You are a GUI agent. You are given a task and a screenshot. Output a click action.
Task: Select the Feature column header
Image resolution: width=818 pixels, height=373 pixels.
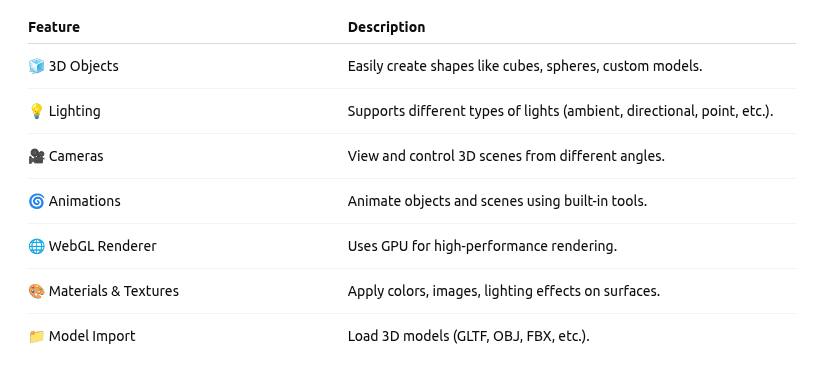[x=54, y=27]
